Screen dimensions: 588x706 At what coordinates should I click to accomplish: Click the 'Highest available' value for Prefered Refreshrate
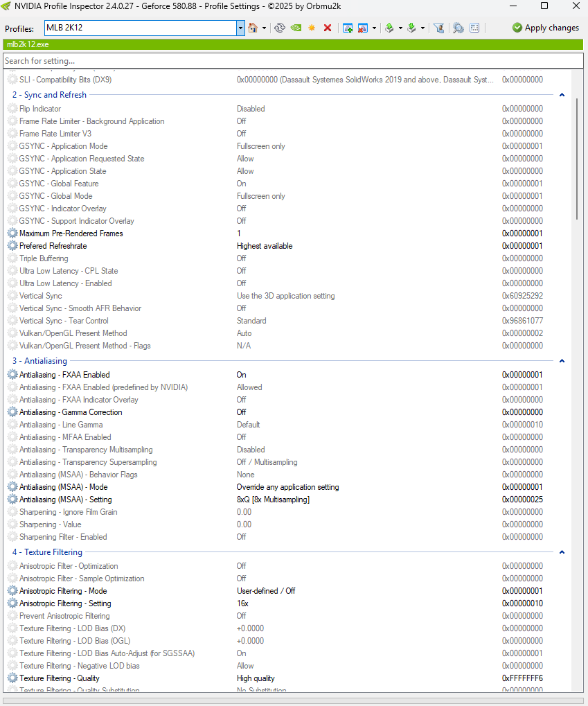(265, 246)
